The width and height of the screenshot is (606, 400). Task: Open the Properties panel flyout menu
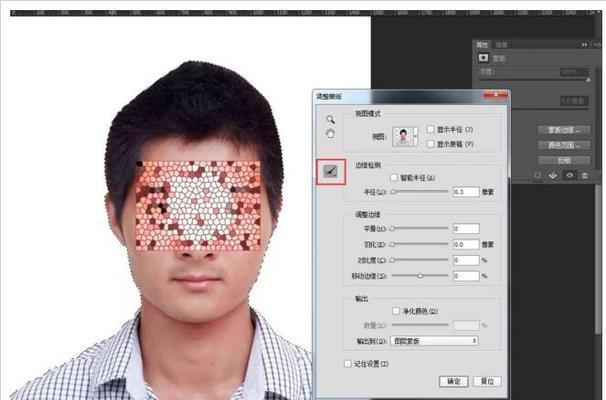[597, 44]
